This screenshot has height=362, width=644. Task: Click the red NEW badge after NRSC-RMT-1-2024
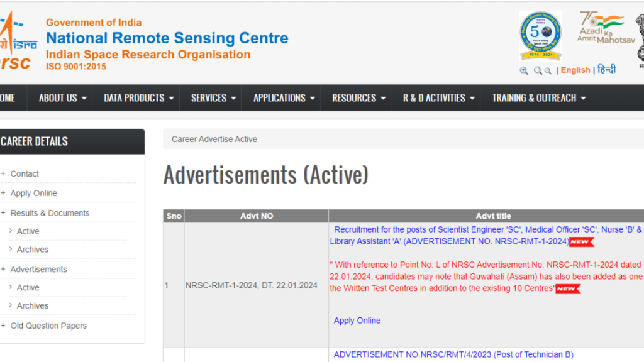[581, 242]
